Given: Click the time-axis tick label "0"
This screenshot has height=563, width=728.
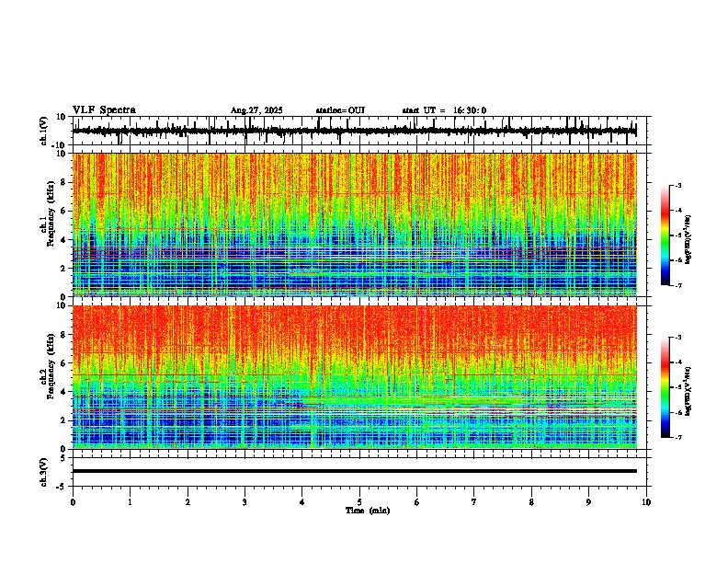Looking at the screenshot, I should (x=73, y=502).
